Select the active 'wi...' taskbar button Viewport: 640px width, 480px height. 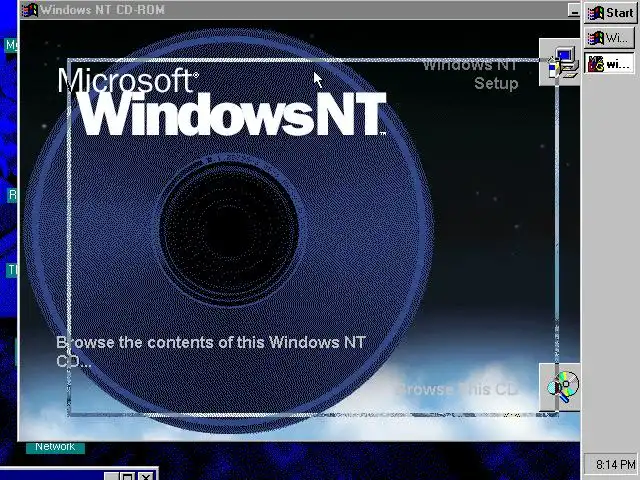609,64
